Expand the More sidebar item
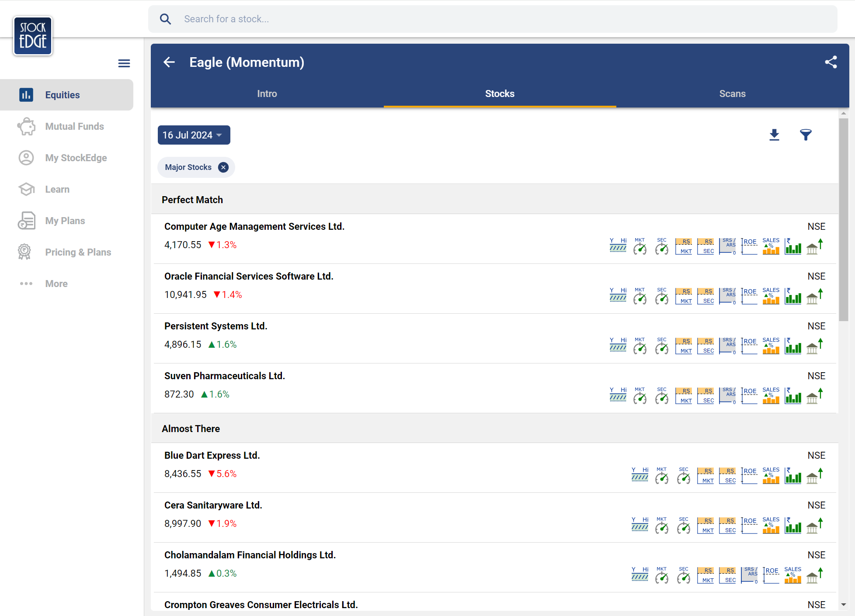 click(56, 284)
